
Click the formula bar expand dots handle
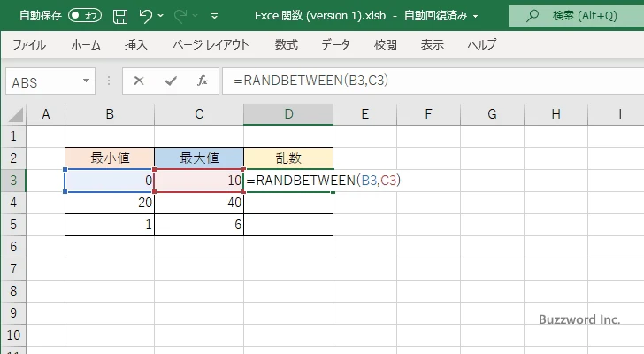pos(109,81)
